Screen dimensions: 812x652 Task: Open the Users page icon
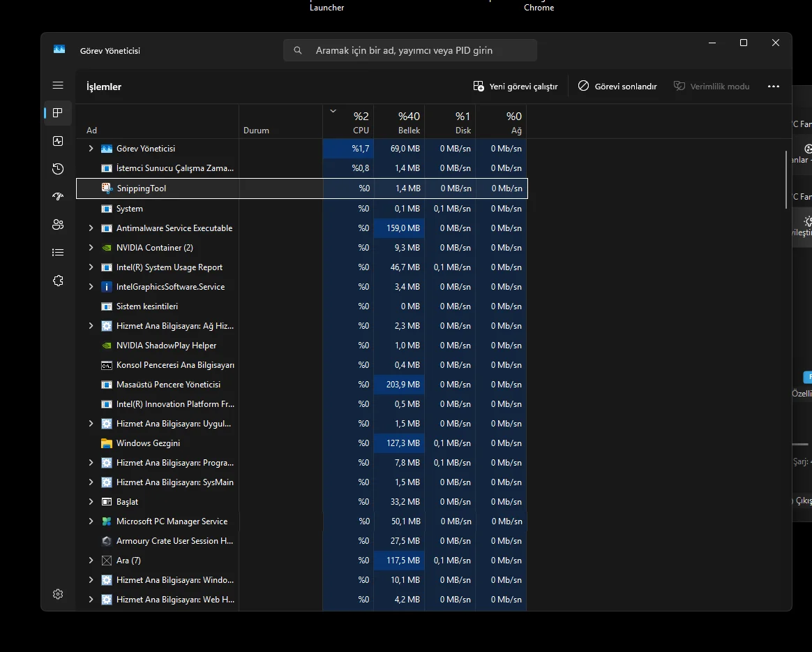click(x=58, y=225)
